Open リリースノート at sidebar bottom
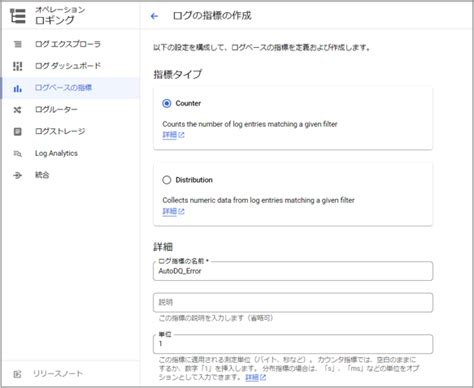Image resolution: width=474 pixels, height=388 pixels. pos(71,374)
